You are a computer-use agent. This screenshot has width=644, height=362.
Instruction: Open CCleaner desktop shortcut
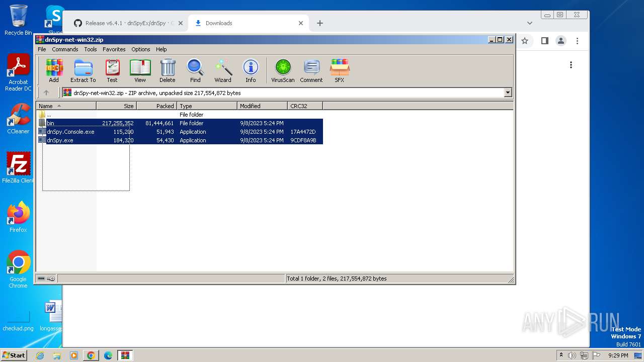(x=18, y=119)
